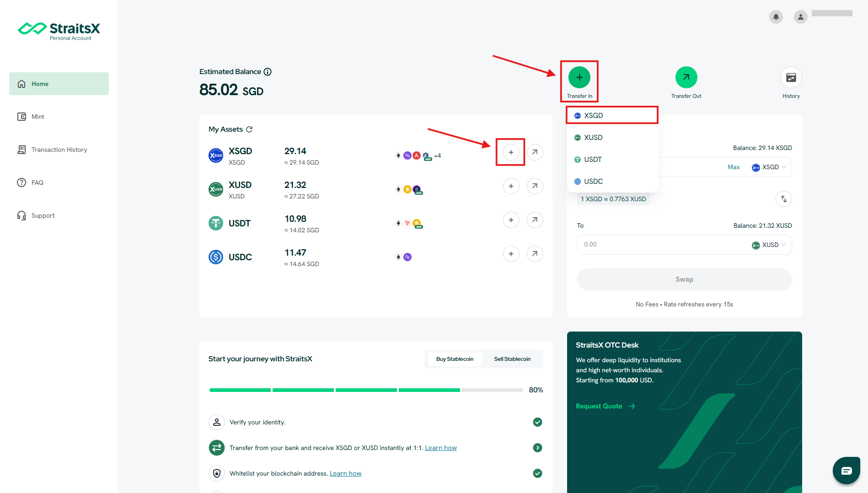
Task: Open the XSGD currency dropdown in From field
Action: coord(769,167)
